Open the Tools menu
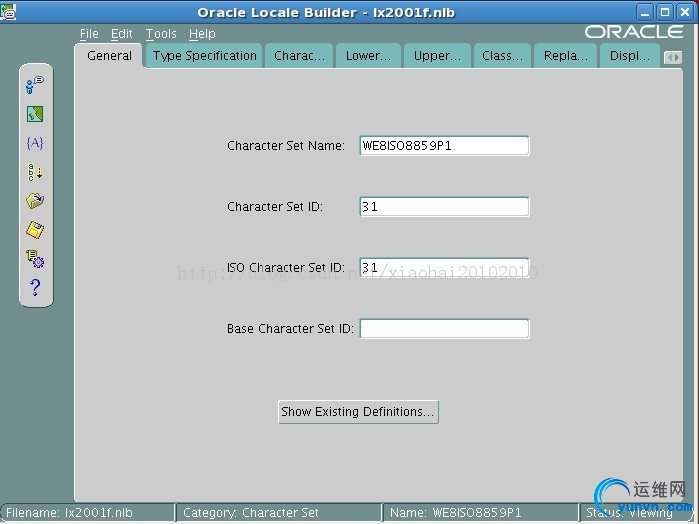Screen dimensions: 699x524 161,34
